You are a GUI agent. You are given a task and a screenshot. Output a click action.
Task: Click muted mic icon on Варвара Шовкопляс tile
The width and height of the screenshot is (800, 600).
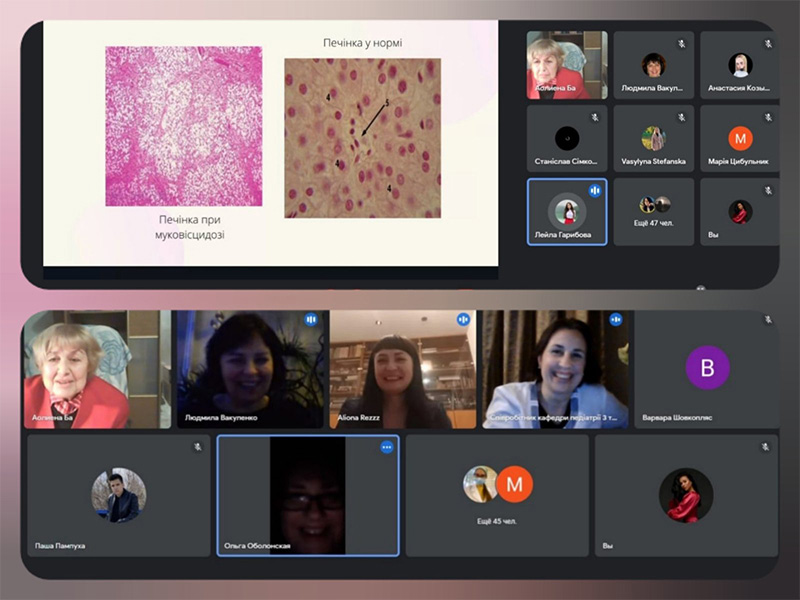766,320
